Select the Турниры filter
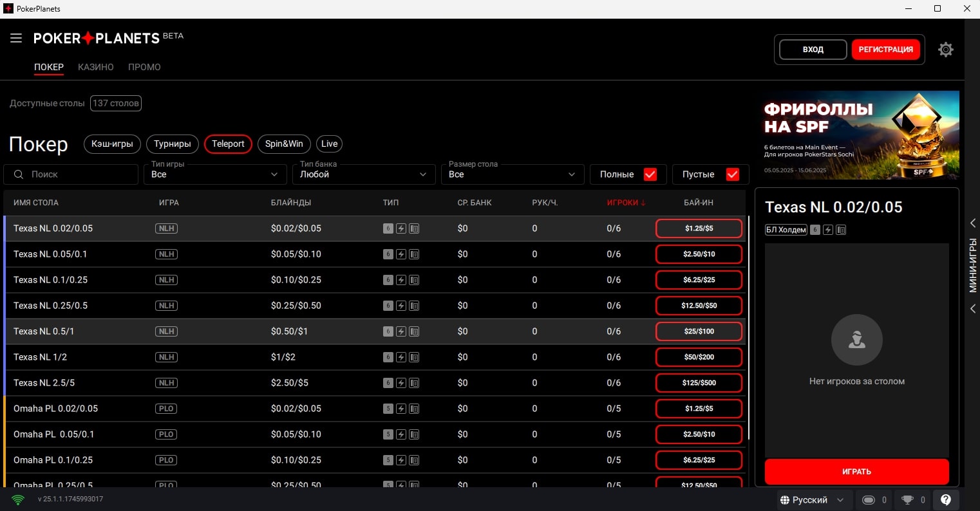Viewport: 980px width, 511px height. pyautogui.click(x=173, y=144)
